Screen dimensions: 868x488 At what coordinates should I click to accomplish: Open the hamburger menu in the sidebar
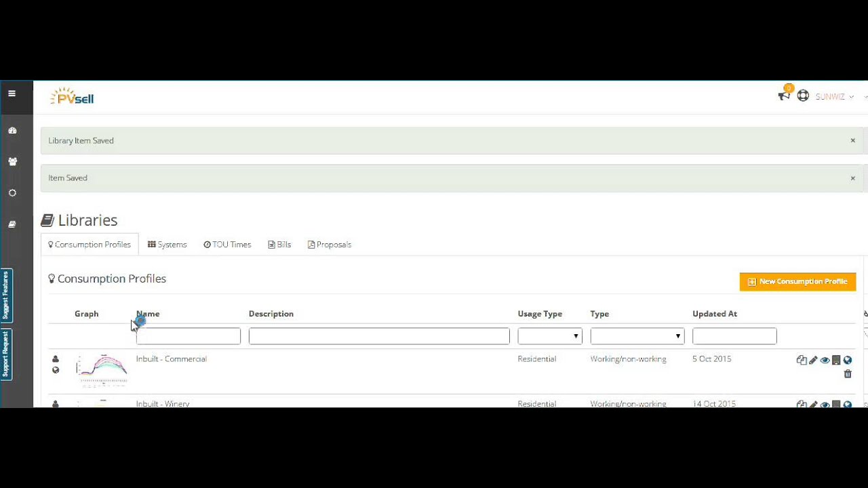click(x=12, y=94)
